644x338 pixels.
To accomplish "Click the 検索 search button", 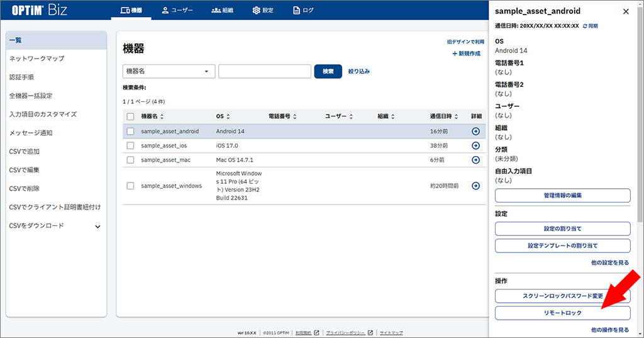I will coord(328,71).
